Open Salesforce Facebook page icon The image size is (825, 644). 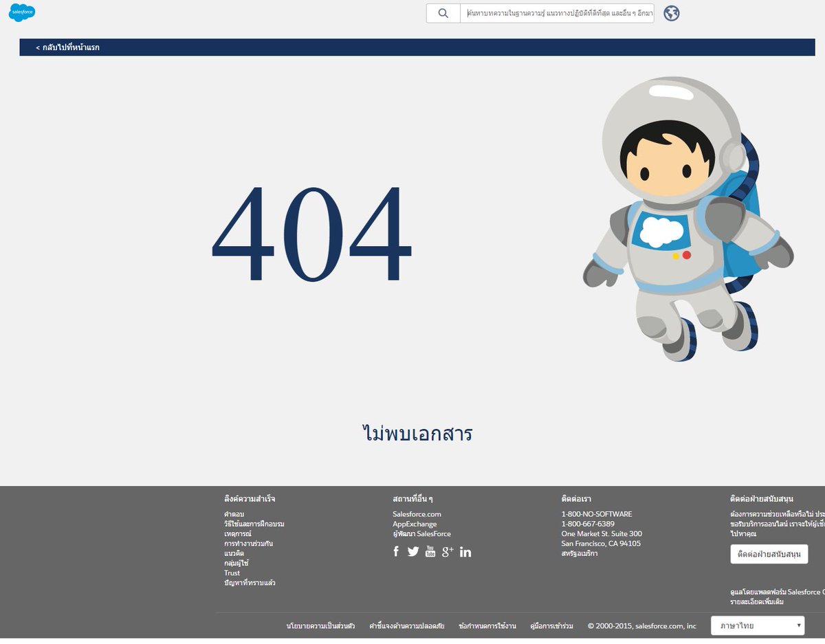pyautogui.click(x=396, y=551)
